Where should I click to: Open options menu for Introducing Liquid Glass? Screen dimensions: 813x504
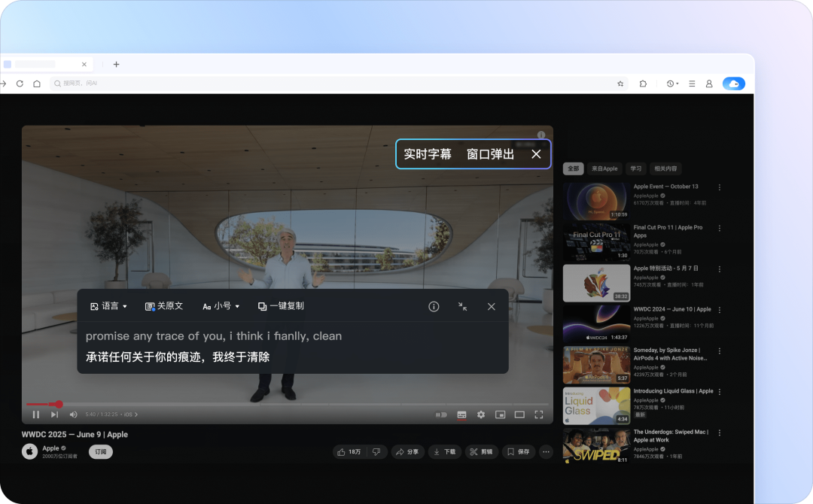click(x=719, y=392)
